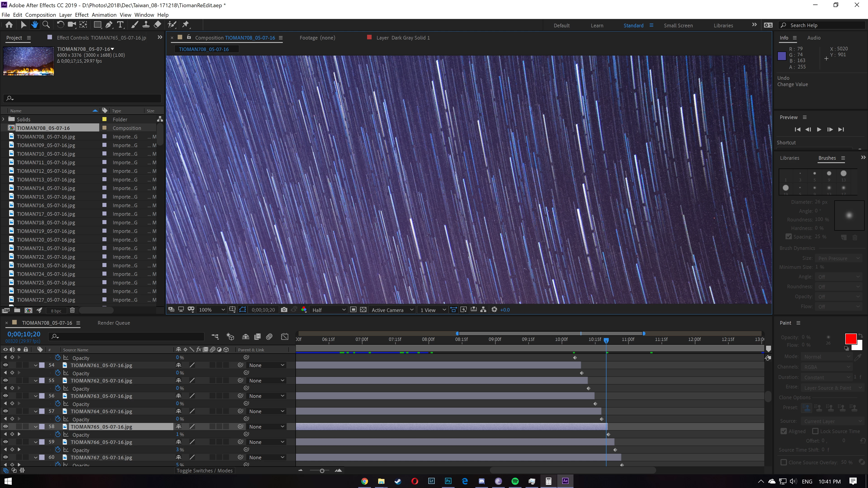The width and height of the screenshot is (868, 488).
Task: Select the Clone Stamp tool
Action: 146,25
